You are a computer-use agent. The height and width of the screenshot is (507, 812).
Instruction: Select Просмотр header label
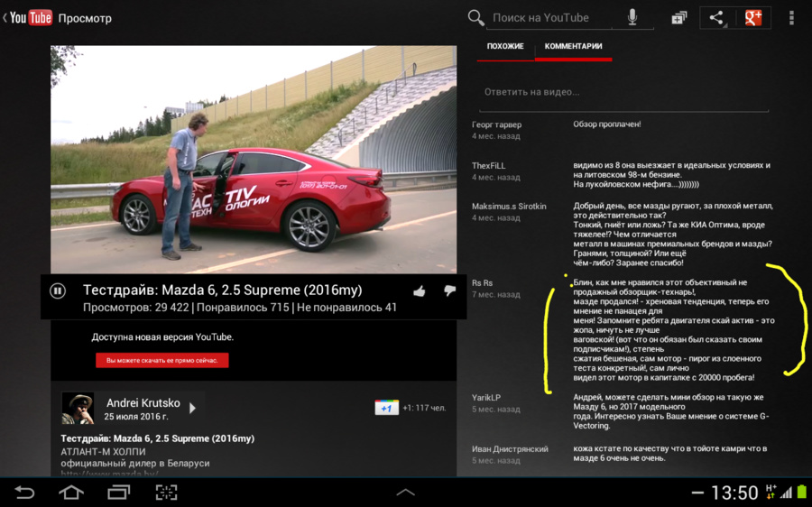85,18
